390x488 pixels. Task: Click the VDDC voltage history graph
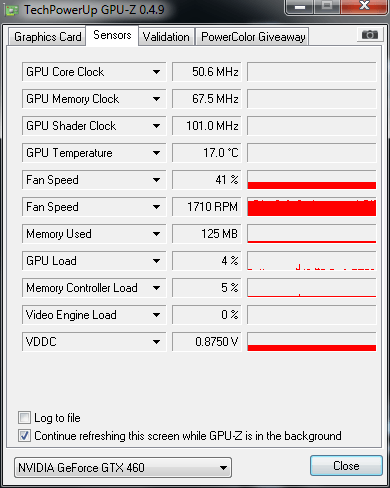coord(312,342)
